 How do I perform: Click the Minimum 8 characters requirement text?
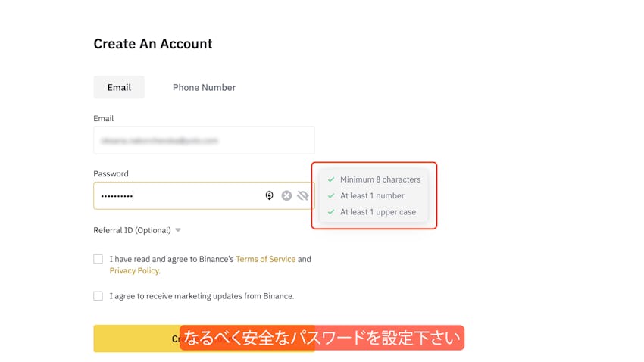tap(380, 179)
